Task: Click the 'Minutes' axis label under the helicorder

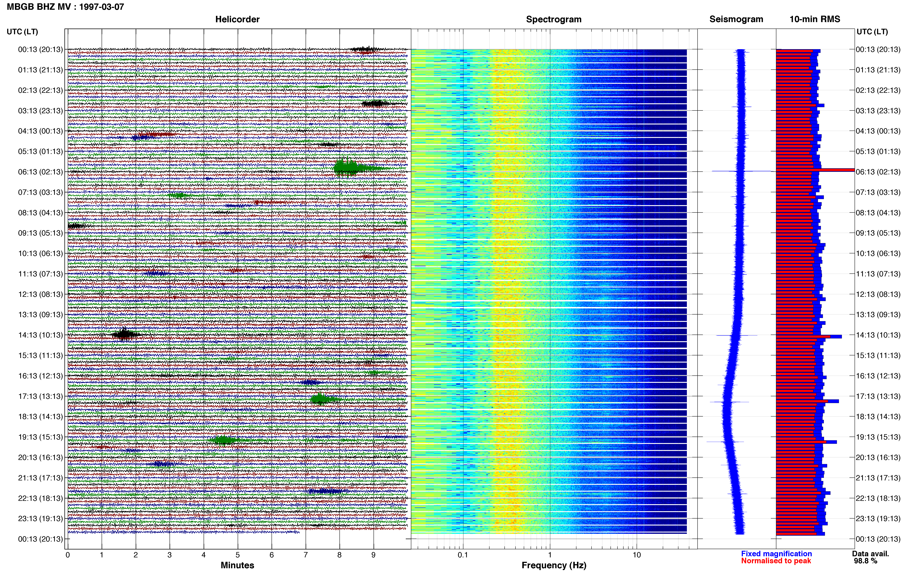Action: tap(237, 565)
